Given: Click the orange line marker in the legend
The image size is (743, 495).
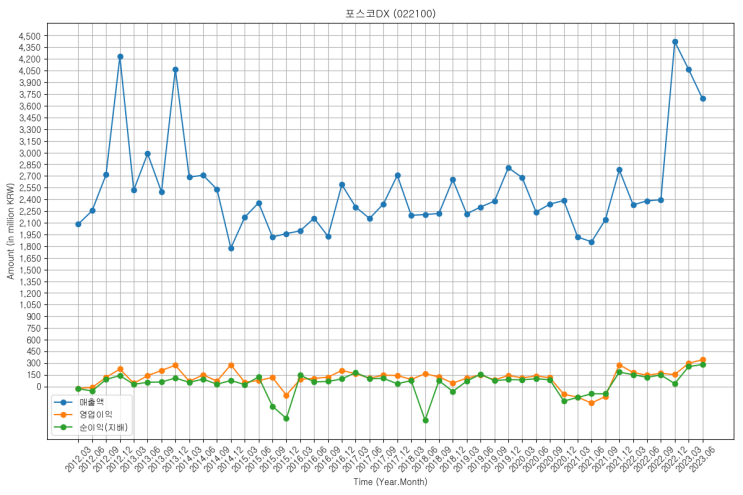Looking at the screenshot, I should (63, 415).
